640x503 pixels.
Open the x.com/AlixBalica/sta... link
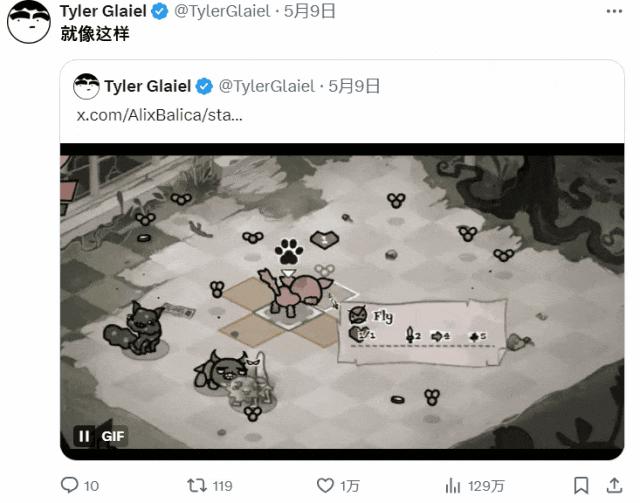click(160, 115)
